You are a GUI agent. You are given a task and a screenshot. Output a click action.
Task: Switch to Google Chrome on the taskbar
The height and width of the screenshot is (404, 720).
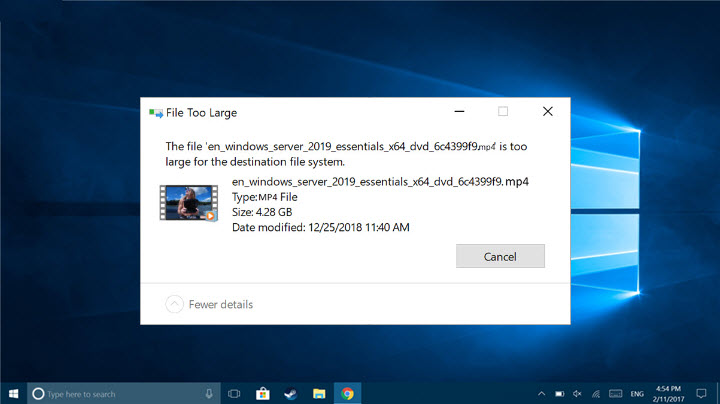click(347, 393)
